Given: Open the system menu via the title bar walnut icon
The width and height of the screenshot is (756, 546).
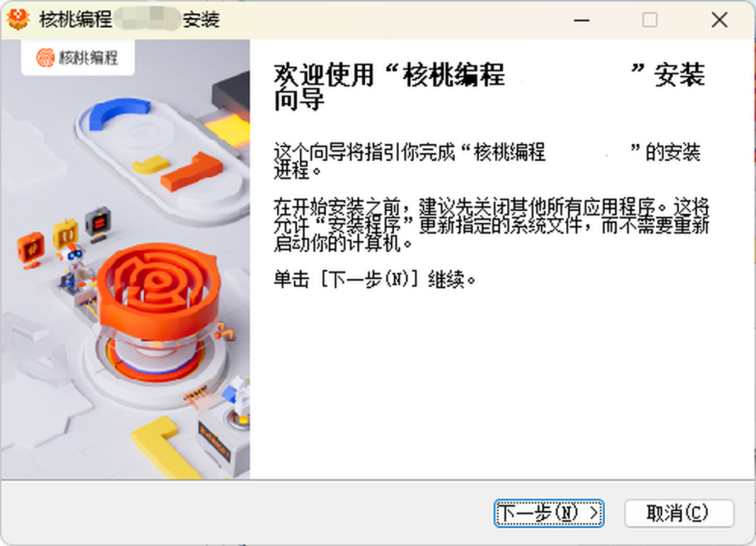Looking at the screenshot, I should (18, 20).
